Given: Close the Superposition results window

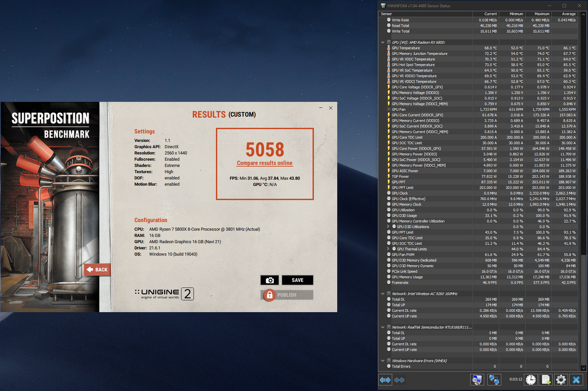Looking at the screenshot, I should tap(331, 108).
